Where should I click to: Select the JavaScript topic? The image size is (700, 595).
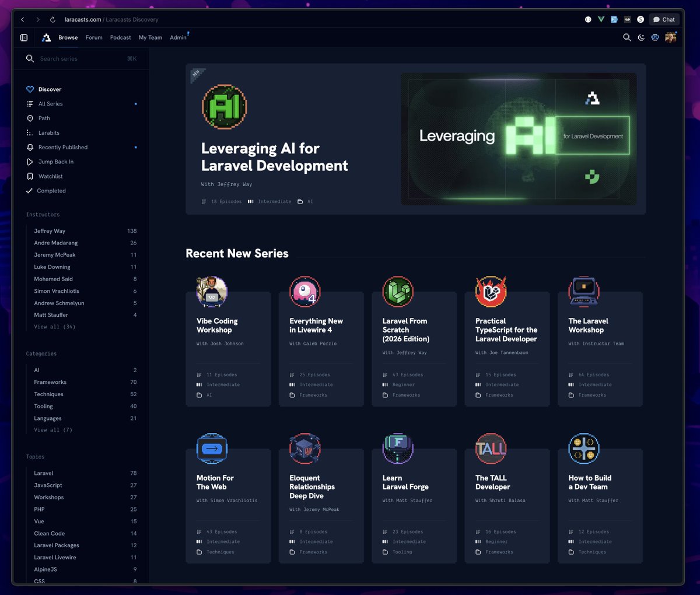point(85,485)
